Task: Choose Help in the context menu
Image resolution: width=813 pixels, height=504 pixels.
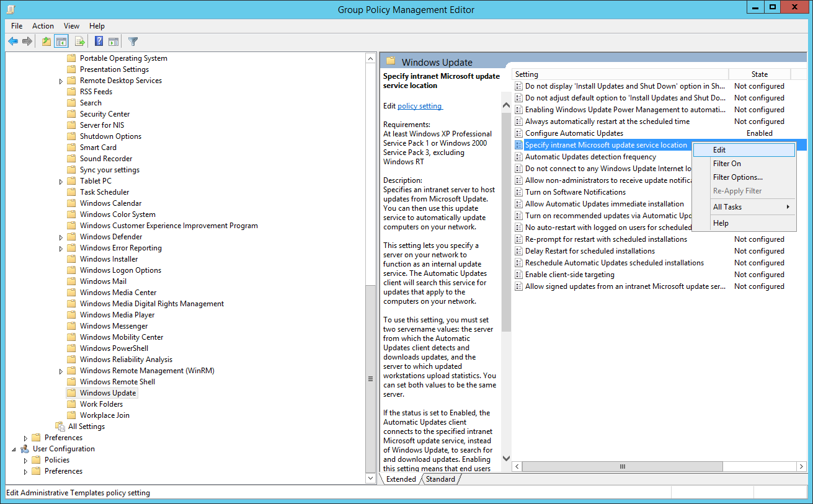Action: click(x=744, y=223)
